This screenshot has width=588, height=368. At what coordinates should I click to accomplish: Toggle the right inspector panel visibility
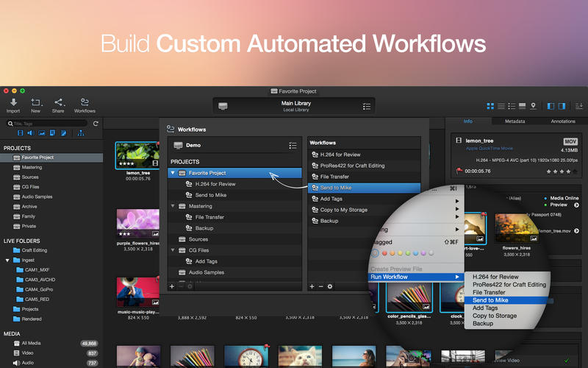(562, 107)
